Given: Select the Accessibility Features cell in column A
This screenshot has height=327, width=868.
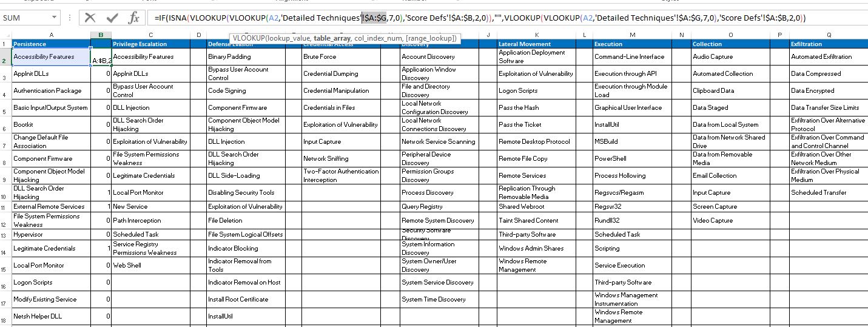Looking at the screenshot, I should pos(51,56).
